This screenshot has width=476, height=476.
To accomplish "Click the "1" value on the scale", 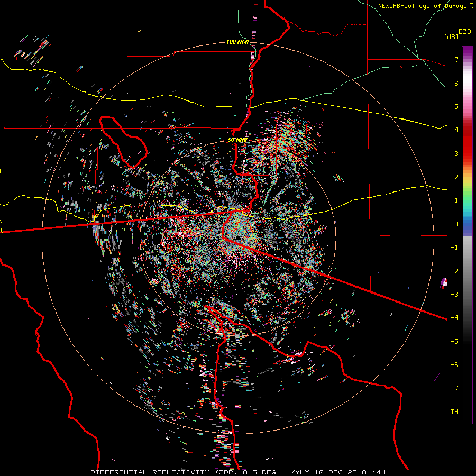I will click(456, 200).
